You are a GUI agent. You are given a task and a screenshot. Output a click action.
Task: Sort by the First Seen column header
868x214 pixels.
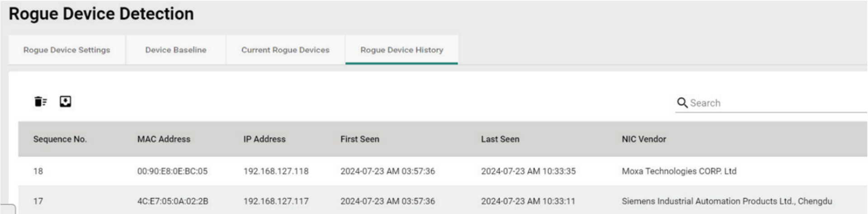point(360,139)
